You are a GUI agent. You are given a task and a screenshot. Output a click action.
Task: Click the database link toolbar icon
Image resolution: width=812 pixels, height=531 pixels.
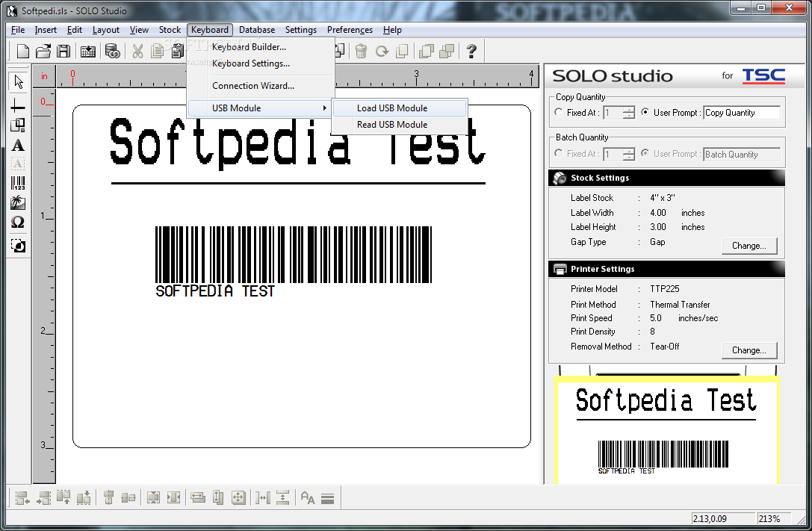click(x=112, y=51)
